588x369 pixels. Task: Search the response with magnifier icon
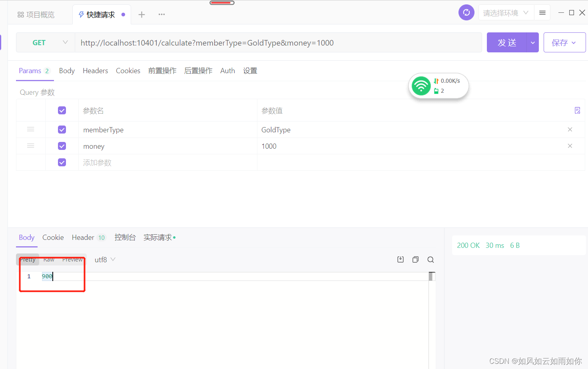coord(431,259)
